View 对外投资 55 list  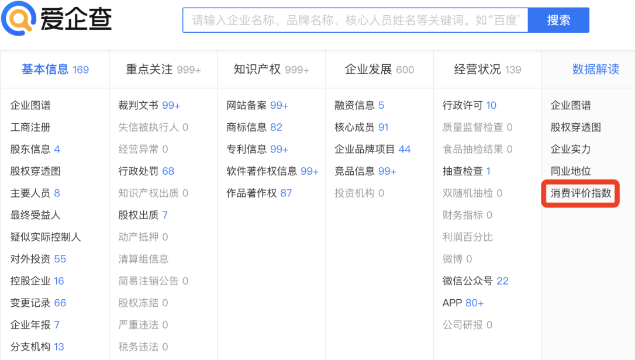[38, 259]
